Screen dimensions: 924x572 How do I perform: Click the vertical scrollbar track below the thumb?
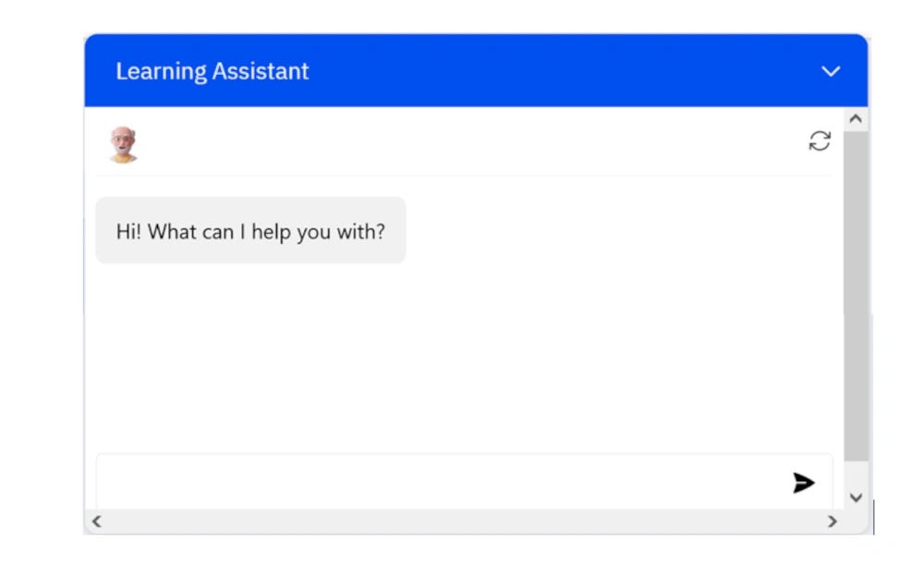pyautogui.click(x=855, y=473)
